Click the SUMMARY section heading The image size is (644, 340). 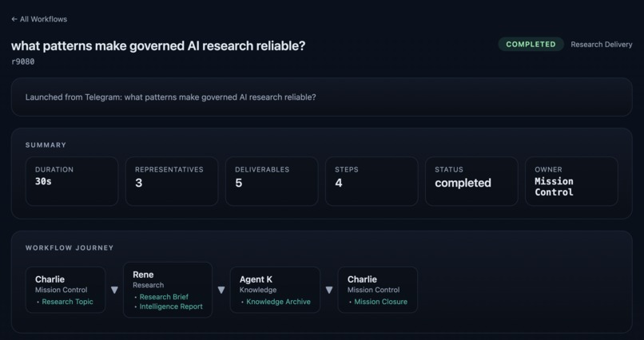46,144
